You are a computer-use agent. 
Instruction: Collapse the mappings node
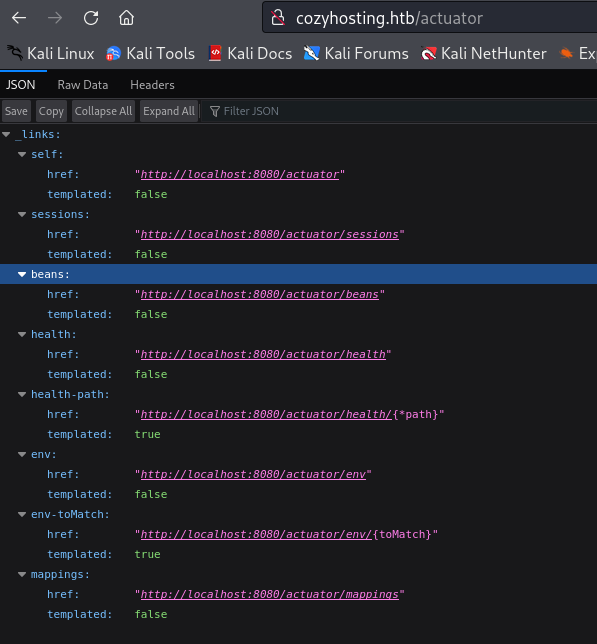(22, 574)
